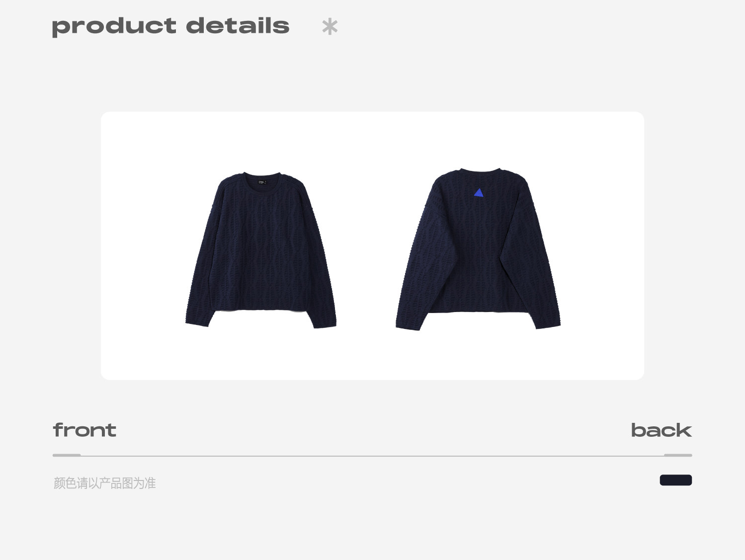Select the back-view navy sweater image
The height and width of the screenshot is (560, 745).
coord(478,249)
